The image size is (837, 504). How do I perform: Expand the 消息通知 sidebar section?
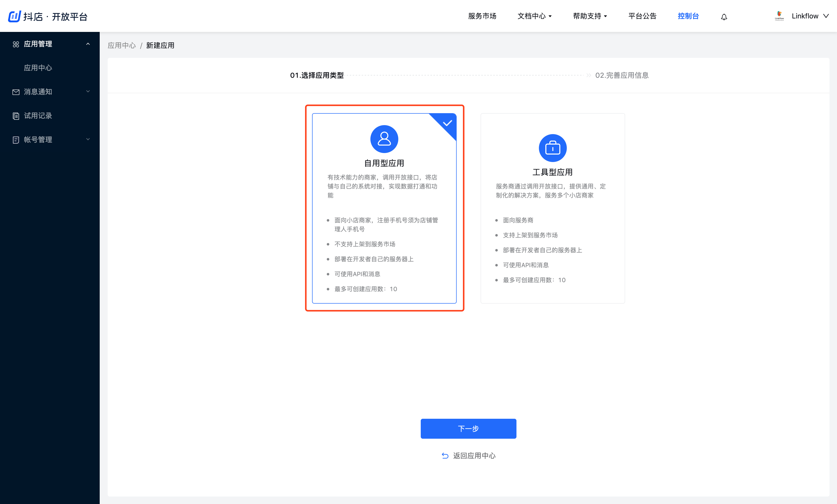point(88,91)
